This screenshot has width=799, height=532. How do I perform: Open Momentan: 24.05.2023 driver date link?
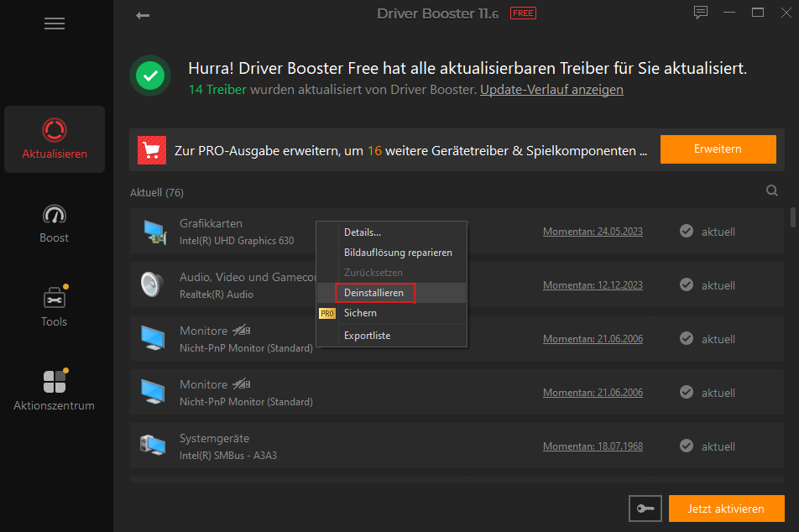click(x=593, y=232)
